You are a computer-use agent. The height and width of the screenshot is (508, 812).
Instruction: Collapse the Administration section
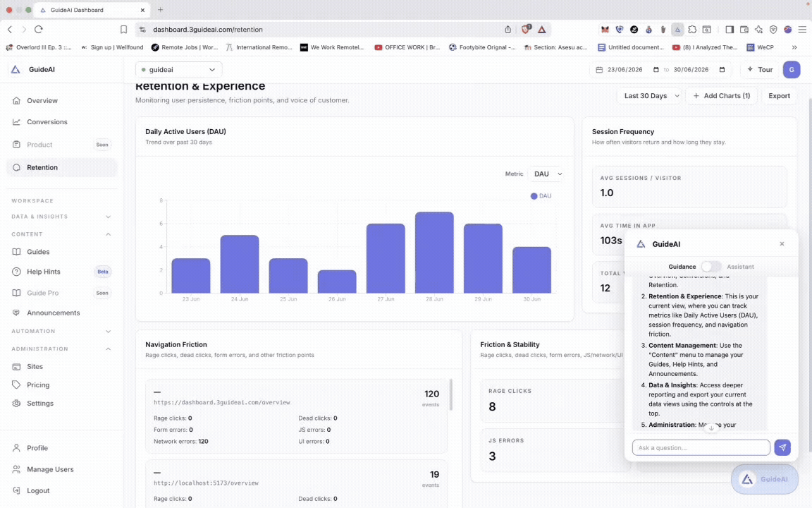61,349
